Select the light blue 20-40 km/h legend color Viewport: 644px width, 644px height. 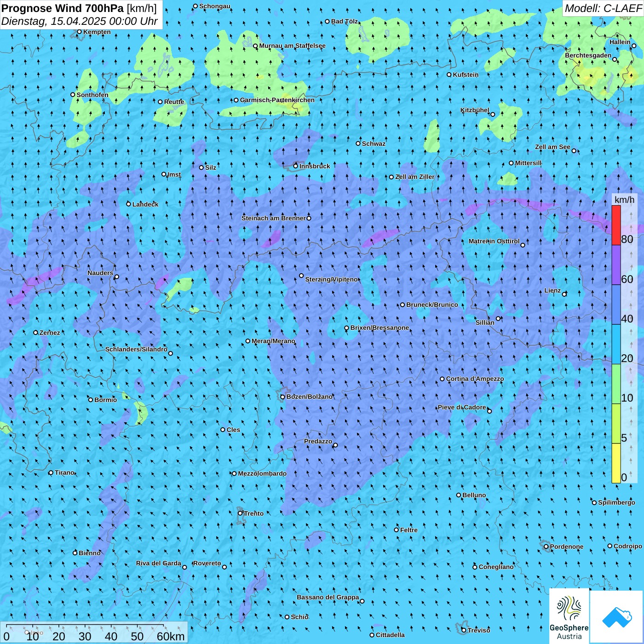(616, 345)
